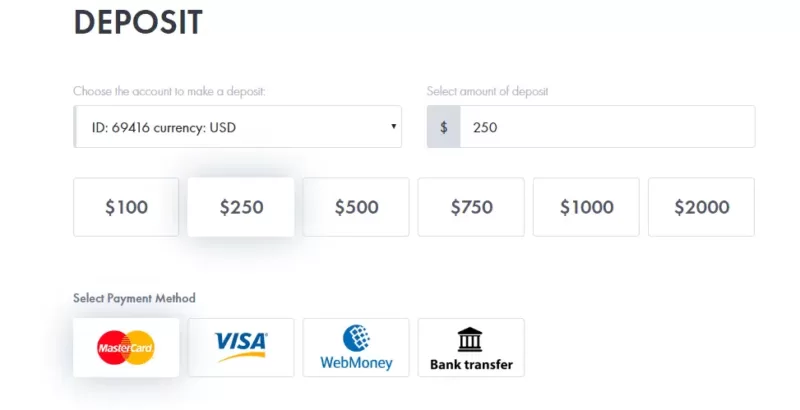This screenshot has width=800, height=410.
Task: Choose the $250 deposit amount
Action: (x=241, y=207)
